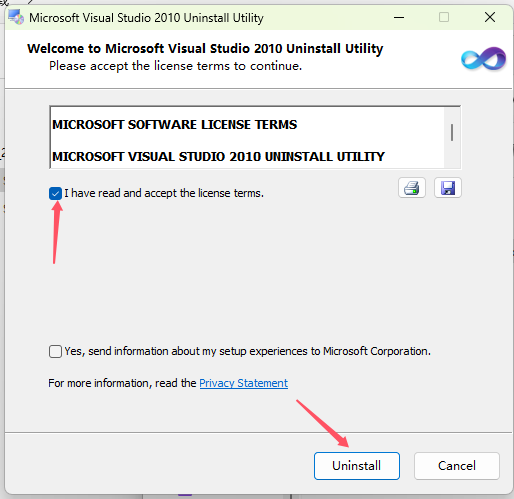
Task: Start removal with the Uninstall button
Action: [x=357, y=466]
